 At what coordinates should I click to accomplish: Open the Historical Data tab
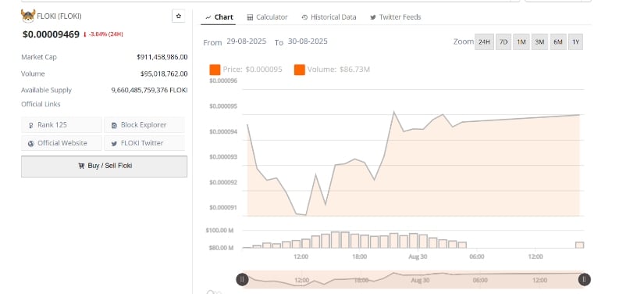pos(329,17)
